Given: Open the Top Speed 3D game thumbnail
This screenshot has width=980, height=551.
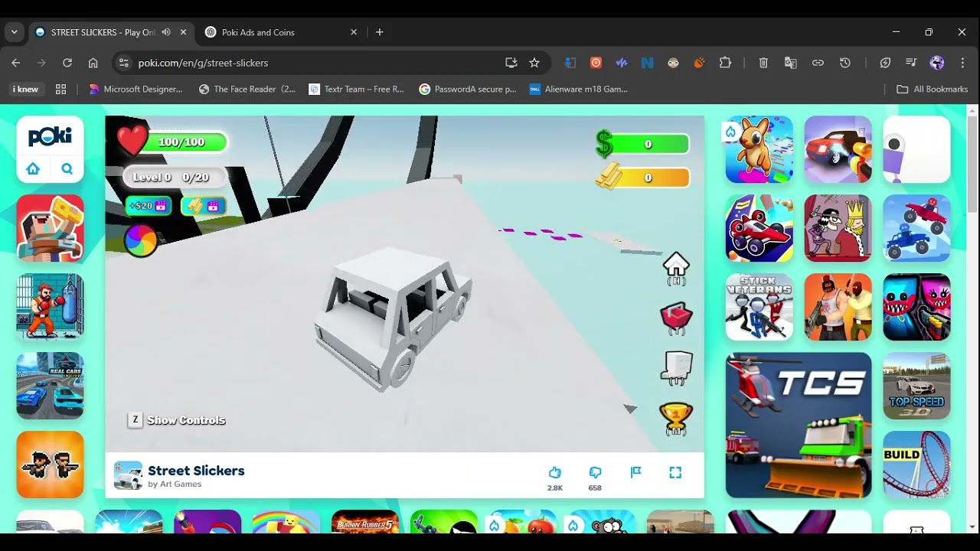Looking at the screenshot, I should click(x=916, y=386).
